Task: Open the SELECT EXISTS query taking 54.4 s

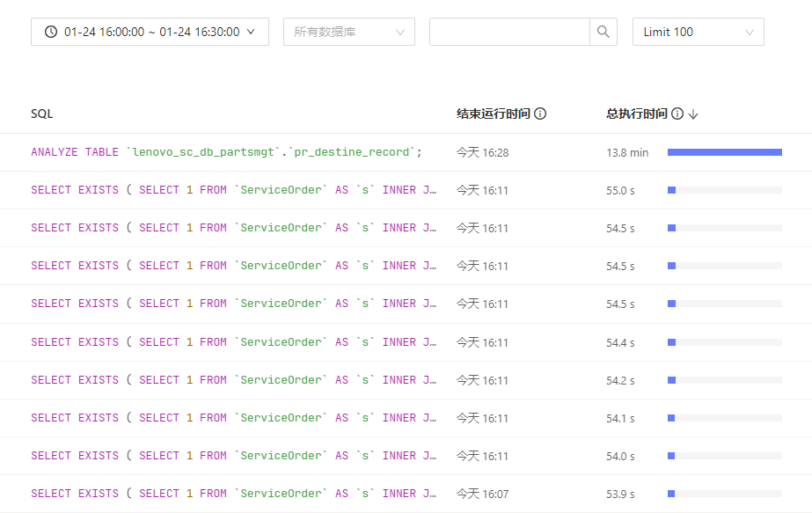Action: pos(233,342)
